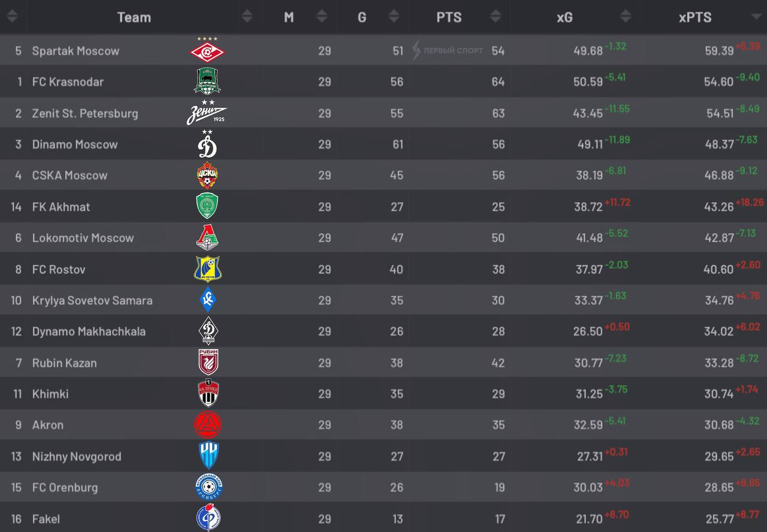This screenshot has width=767, height=532.
Task: Select the Nizhny Novgorod table row name
Action: [77, 457]
